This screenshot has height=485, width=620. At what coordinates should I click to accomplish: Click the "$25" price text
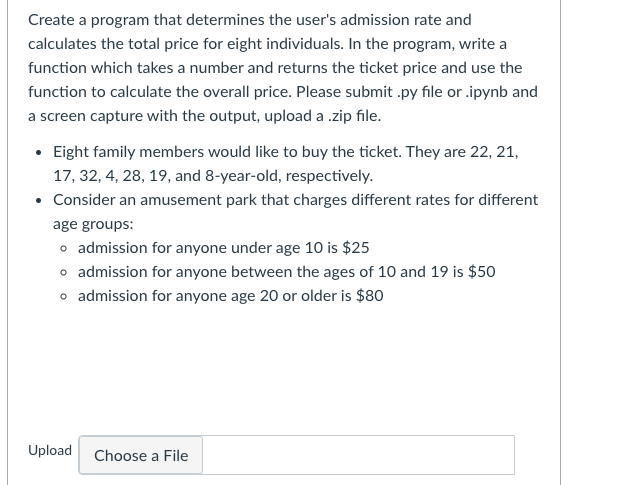coord(355,248)
